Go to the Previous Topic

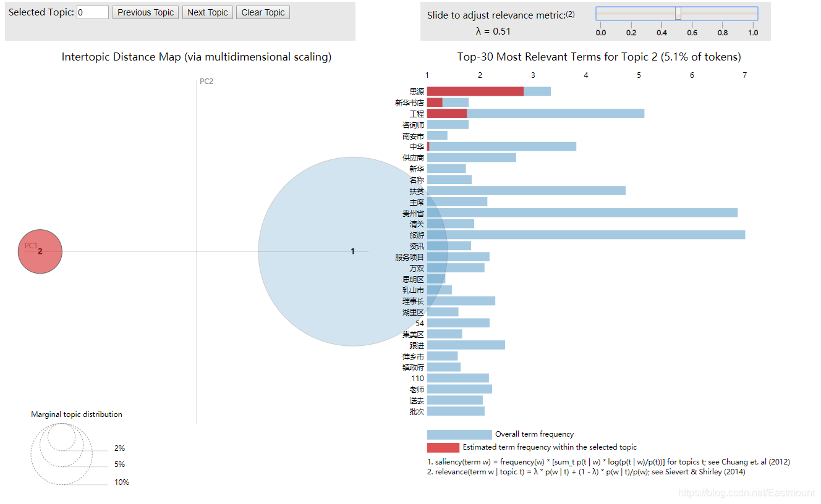tap(146, 12)
